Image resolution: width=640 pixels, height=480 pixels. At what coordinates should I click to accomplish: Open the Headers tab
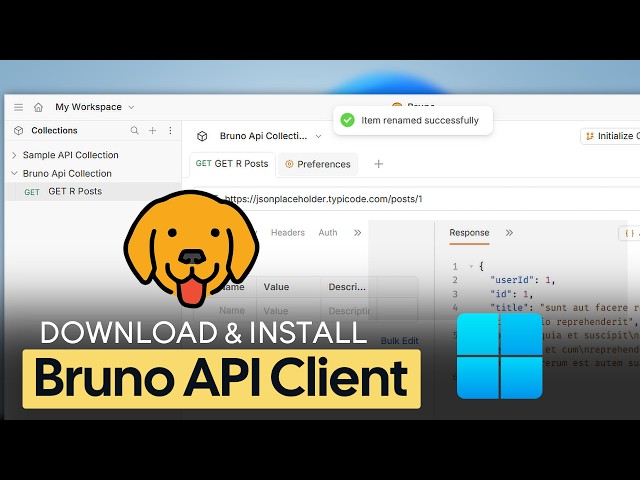point(288,233)
